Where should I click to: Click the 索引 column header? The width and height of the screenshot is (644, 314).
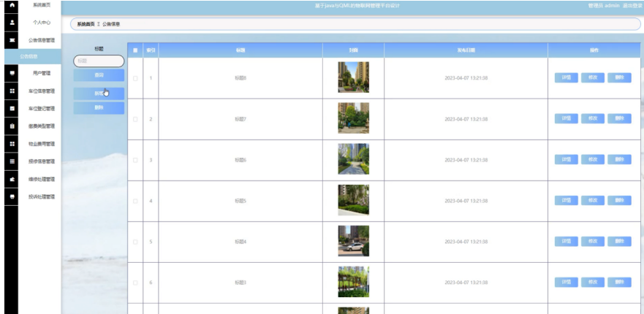pos(151,50)
